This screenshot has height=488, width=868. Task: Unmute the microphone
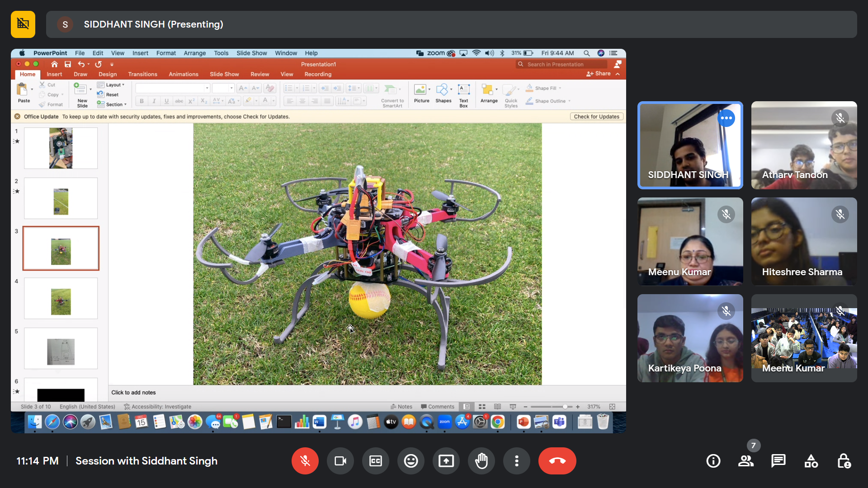click(x=305, y=461)
